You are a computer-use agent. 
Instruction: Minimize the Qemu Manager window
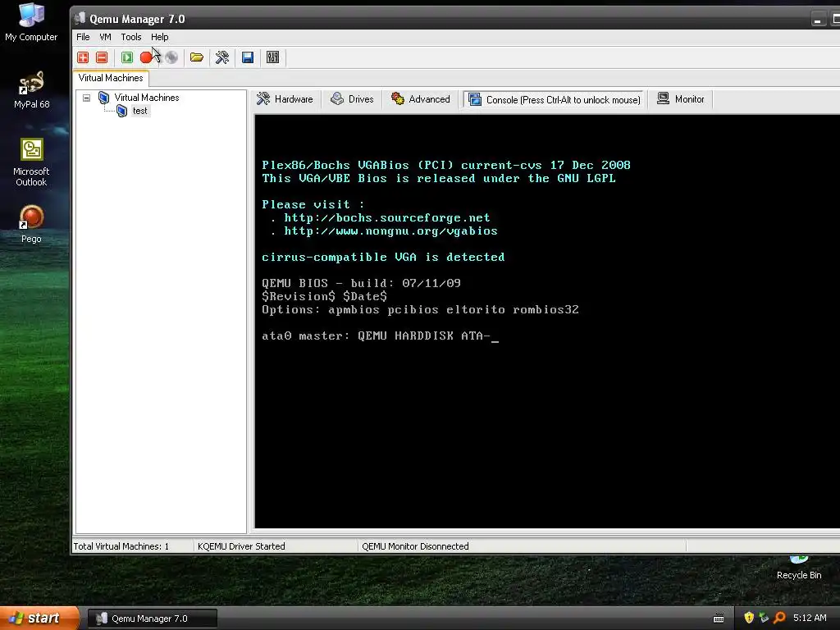(x=818, y=20)
